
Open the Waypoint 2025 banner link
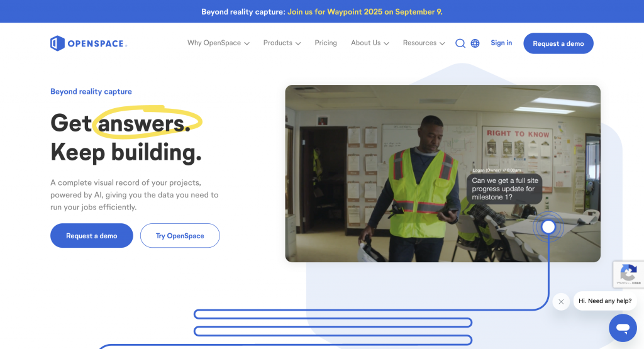365,11
